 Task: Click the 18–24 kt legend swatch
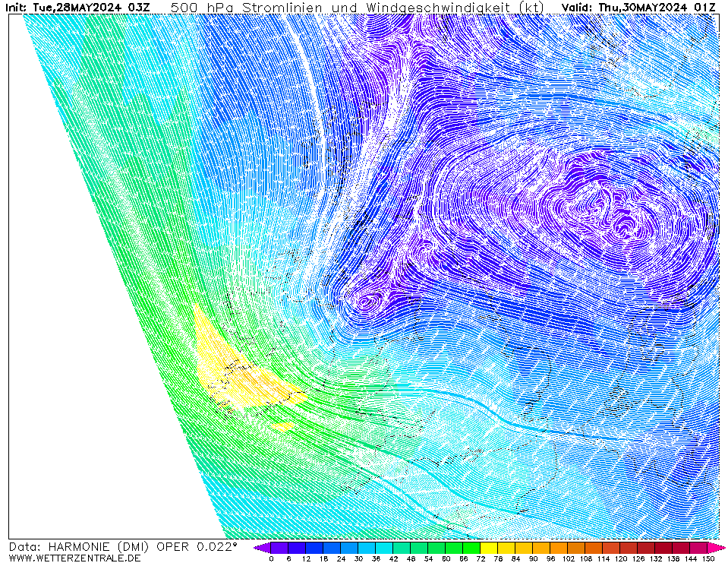click(x=332, y=548)
